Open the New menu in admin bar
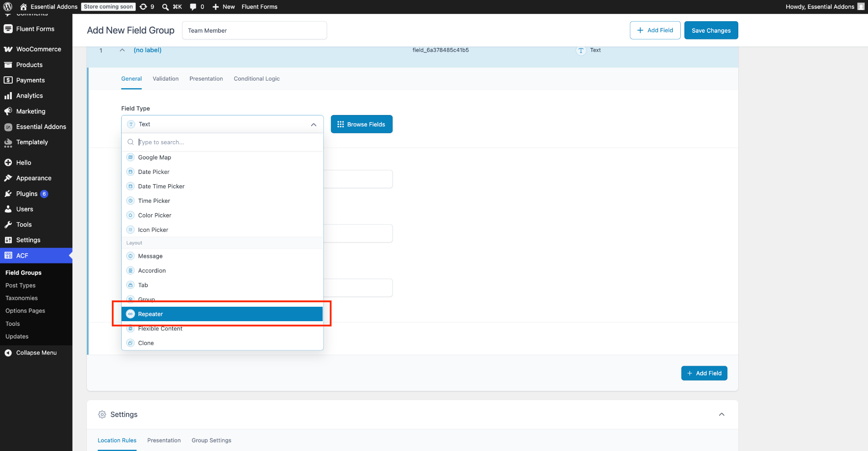Viewport: 868px width, 451px height. pyautogui.click(x=224, y=7)
